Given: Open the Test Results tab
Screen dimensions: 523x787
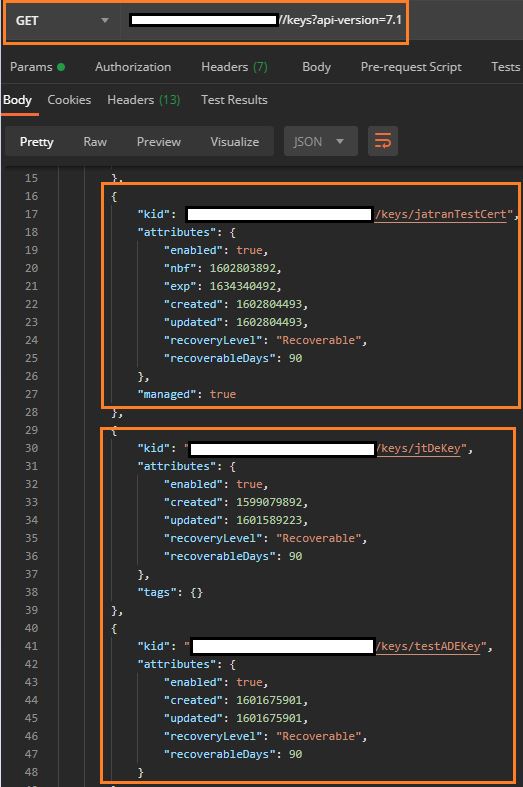Looking at the screenshot, I should 234,100.
